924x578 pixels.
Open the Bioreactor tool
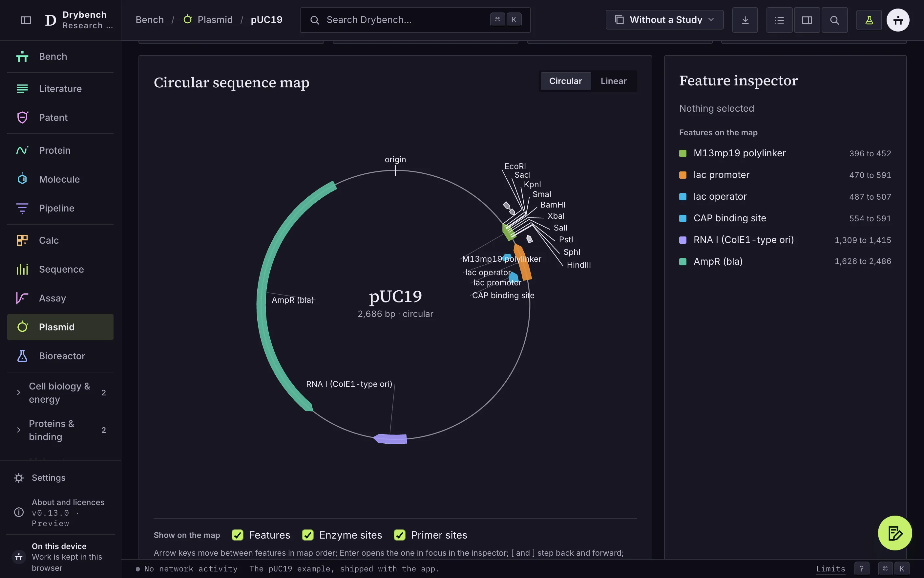60,356
